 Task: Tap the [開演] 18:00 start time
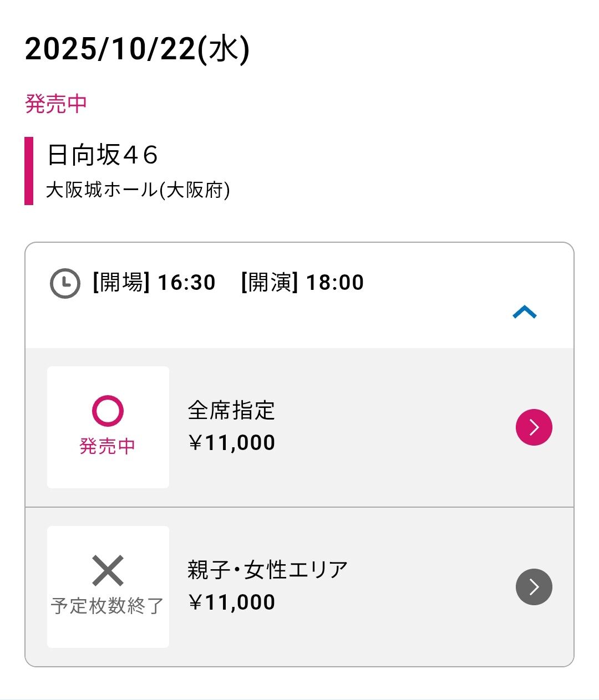[x=302, y=283]
